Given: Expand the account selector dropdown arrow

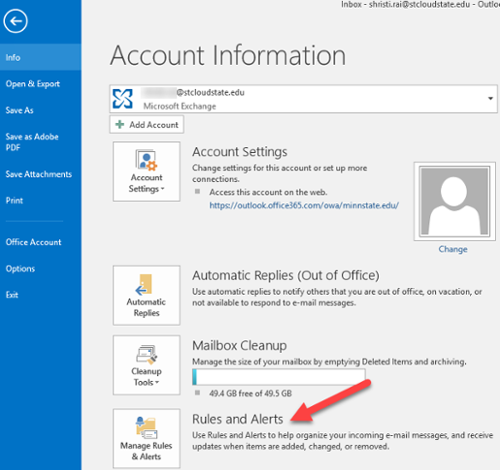Looking at the screenshot, I should (x=490, y=98).
